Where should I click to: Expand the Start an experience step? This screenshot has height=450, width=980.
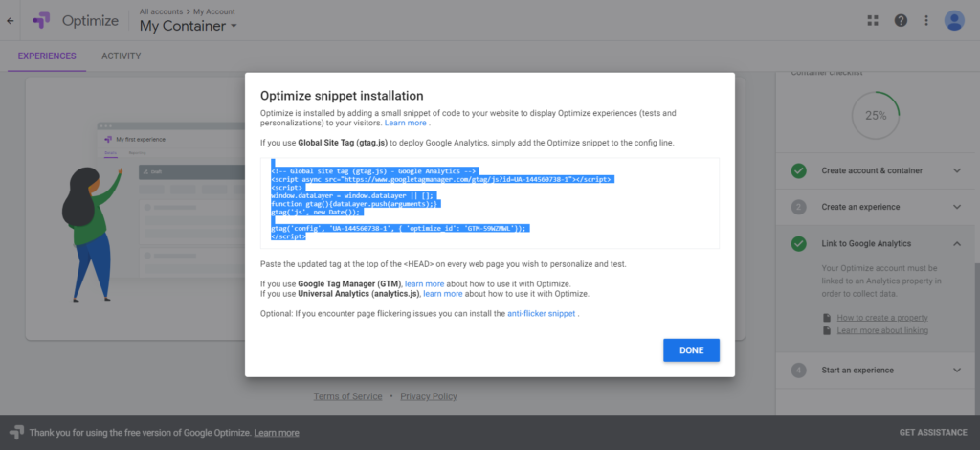956,370
